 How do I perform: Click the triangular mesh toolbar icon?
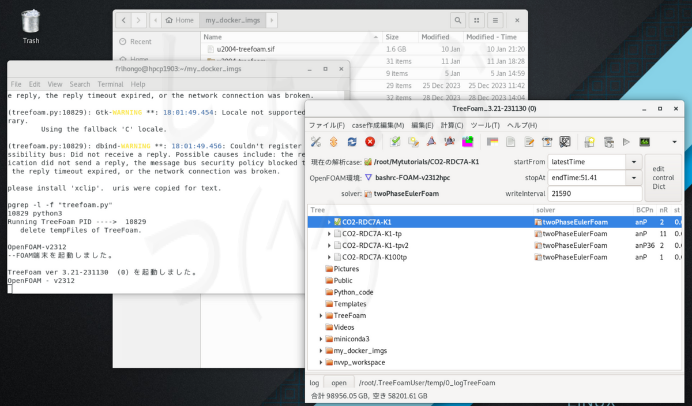click(x=431, y=142)
